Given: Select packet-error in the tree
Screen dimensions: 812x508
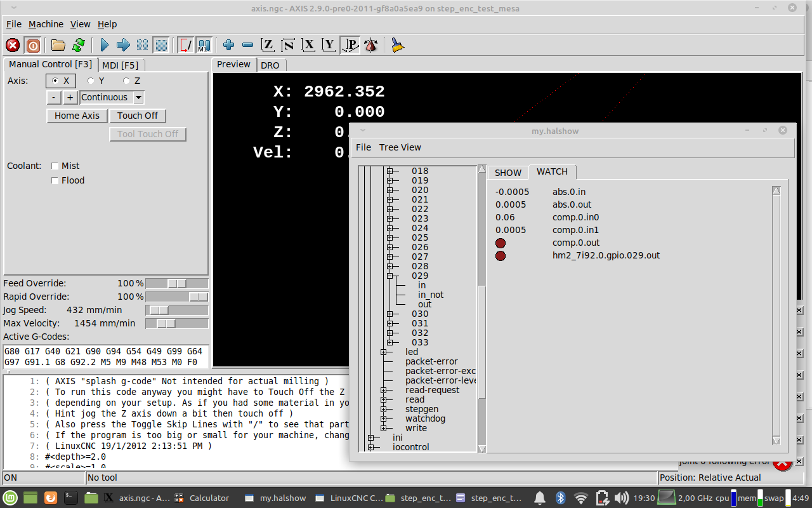Looking at the screenshot, I should pos(431,361).
